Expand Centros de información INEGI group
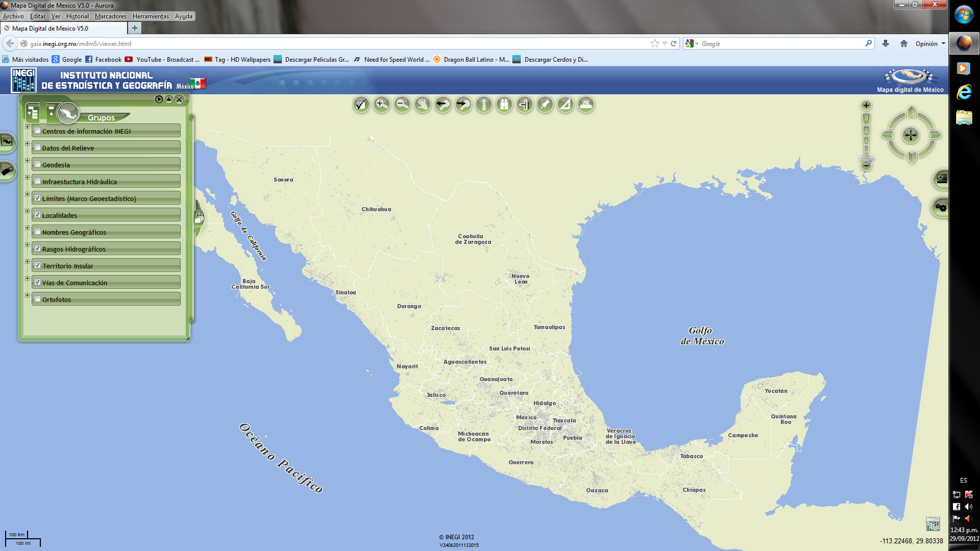980x551 pixels. [27, 127]
